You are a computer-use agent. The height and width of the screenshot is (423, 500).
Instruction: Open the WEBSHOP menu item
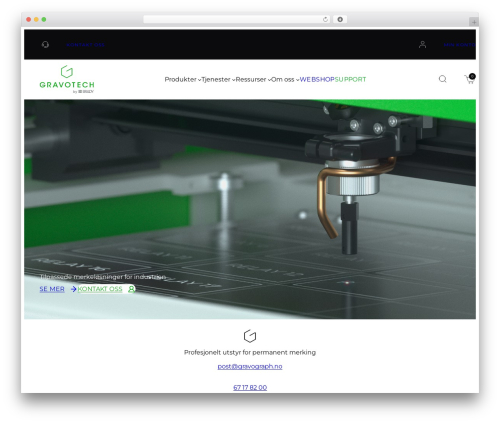pos(317,79)
